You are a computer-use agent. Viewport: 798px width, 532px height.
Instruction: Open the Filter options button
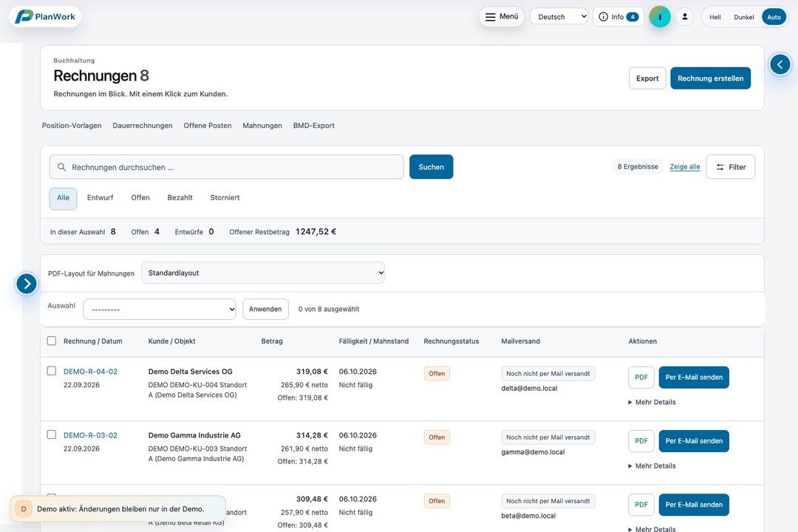pos(730,167)
